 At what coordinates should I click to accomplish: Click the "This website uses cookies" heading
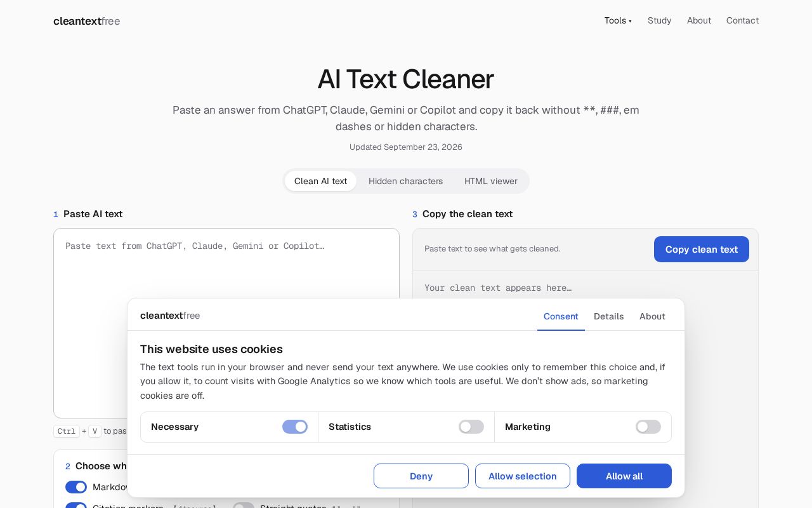pos(211,349)
